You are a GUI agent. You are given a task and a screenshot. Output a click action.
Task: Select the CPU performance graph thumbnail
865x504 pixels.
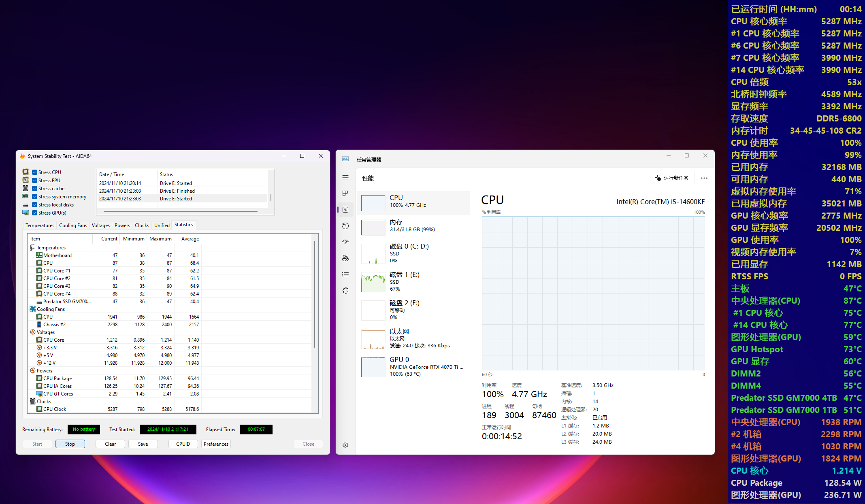373,203
